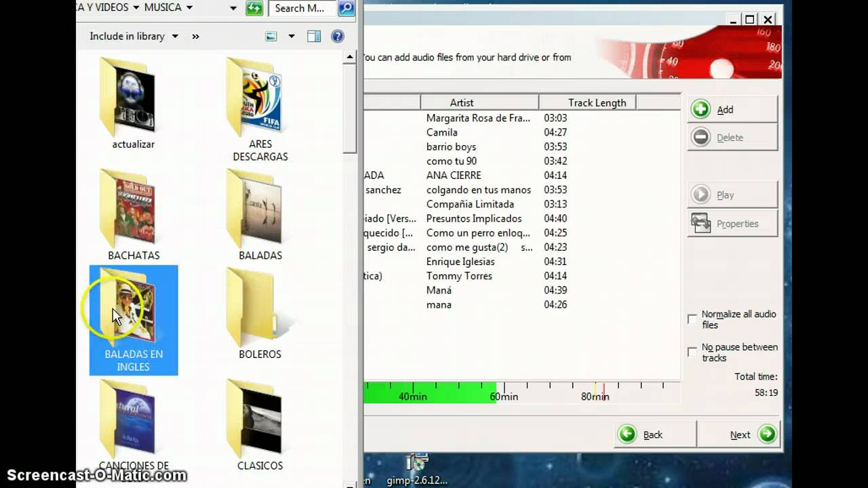Click the green disc capacity bar
Image resolution: width=868 pixels, height=488 pixels.
coord(430,392)
